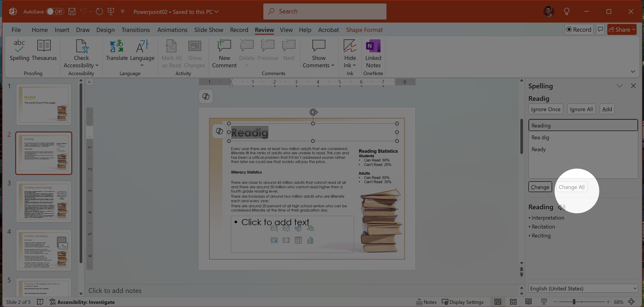Play pronunciation speaker icon for Reading
This screenshot has height=307, width=644.
coord(561,207)
